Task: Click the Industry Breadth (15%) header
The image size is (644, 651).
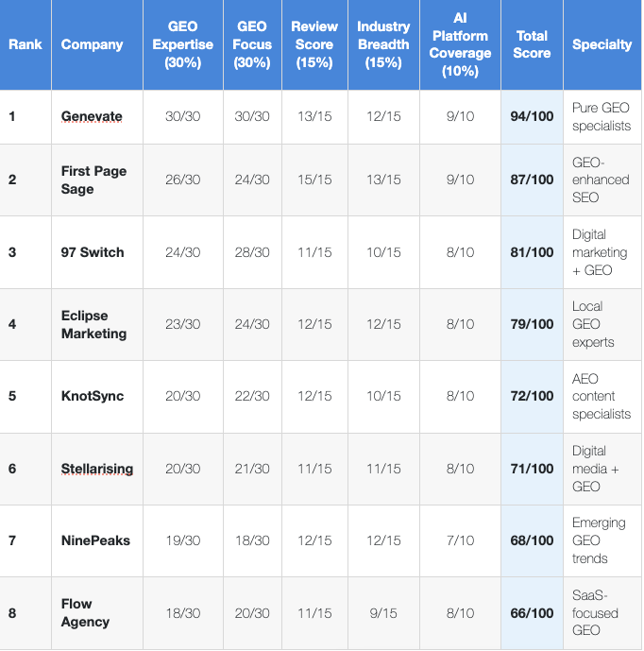Action: [383, 44]
